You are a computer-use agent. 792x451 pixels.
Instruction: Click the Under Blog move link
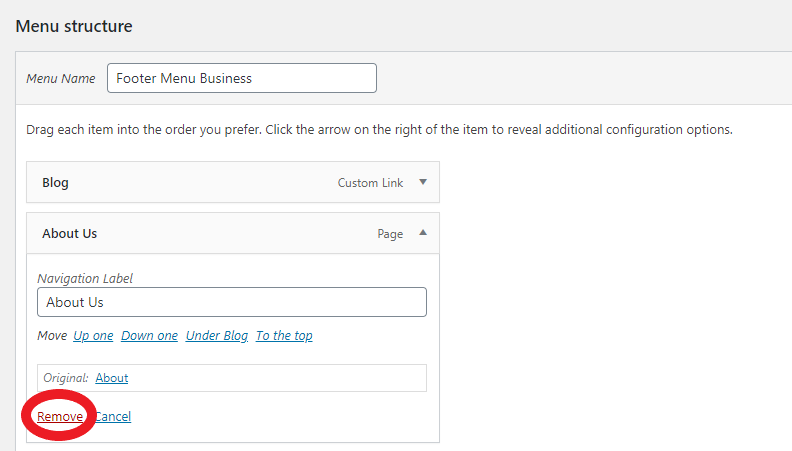[217, 336]
